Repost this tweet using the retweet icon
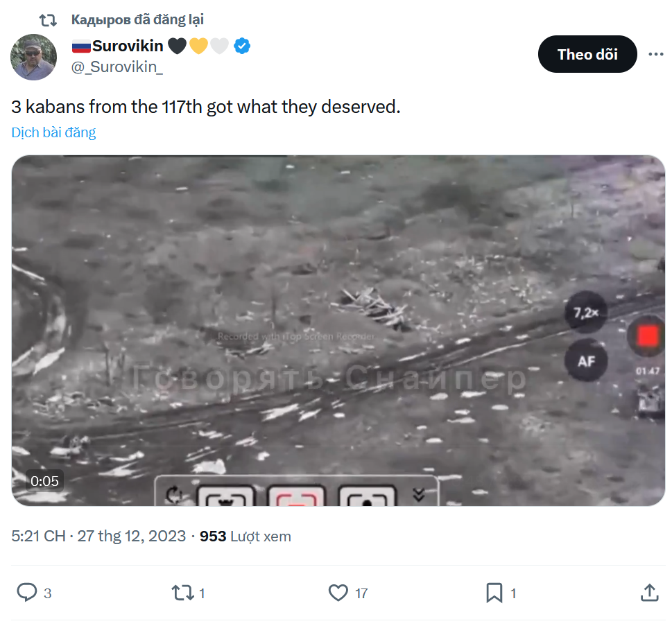Screen dimensions: 672x628 pyautogui.click(x=182, y=593)
